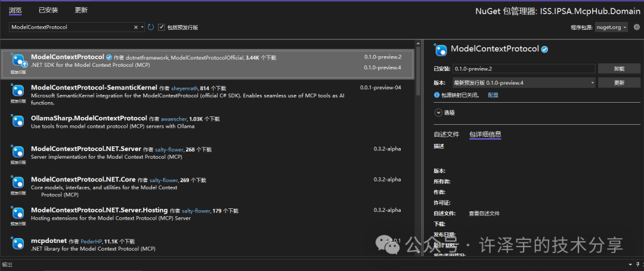Click the package icon in the details pane header
The width and height of the screenshot is (644, 271).
(x=441, y=50)
